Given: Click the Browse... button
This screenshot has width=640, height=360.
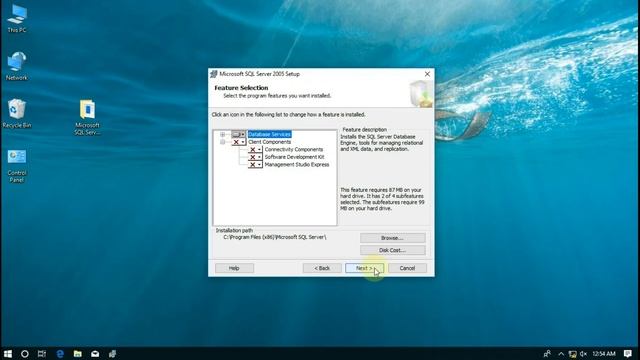Looking at the screenshot, I should 393,238.
